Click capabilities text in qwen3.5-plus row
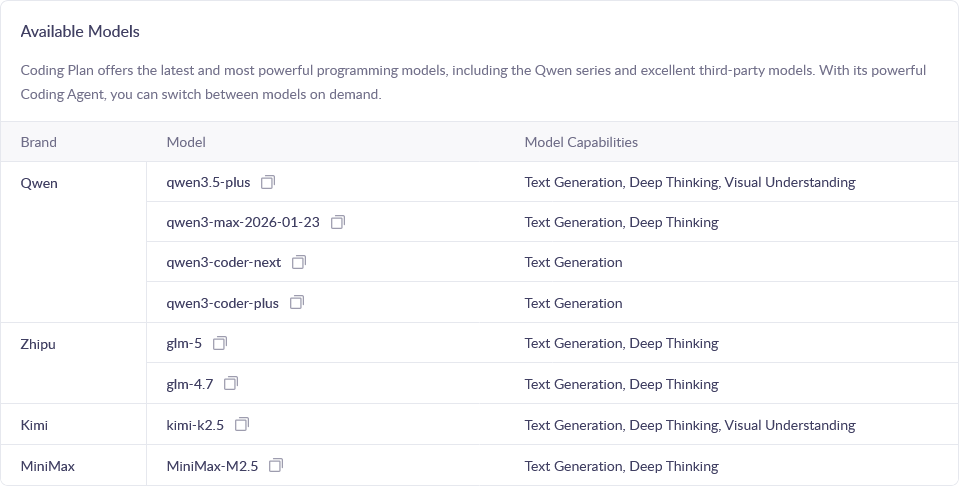The height and width of the screenshot is (486, 959). point(690,182)
